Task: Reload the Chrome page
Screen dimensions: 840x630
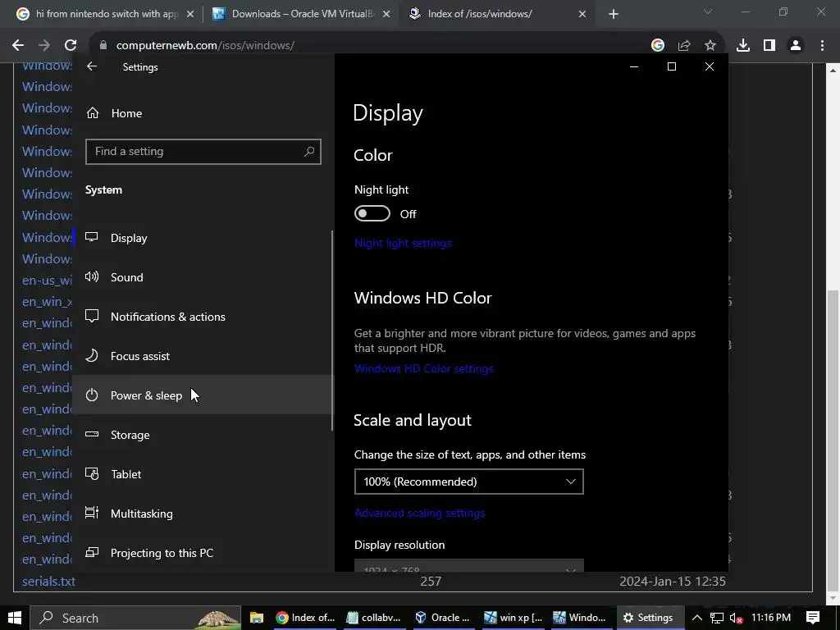Action: pos(71,46)
